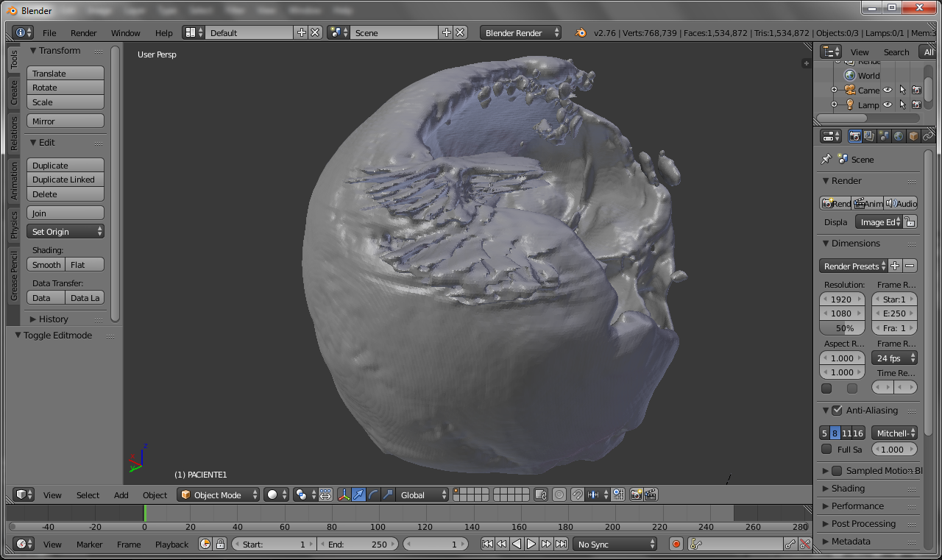Jump to the last frame in timeline
The height and width of the screenshot is (560, 942).
click(x=561, y=545)
